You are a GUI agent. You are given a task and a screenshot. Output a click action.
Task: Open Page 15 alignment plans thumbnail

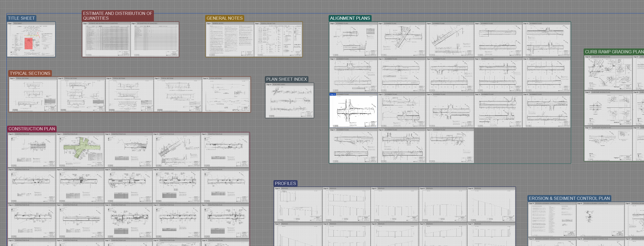coord(547,75)
